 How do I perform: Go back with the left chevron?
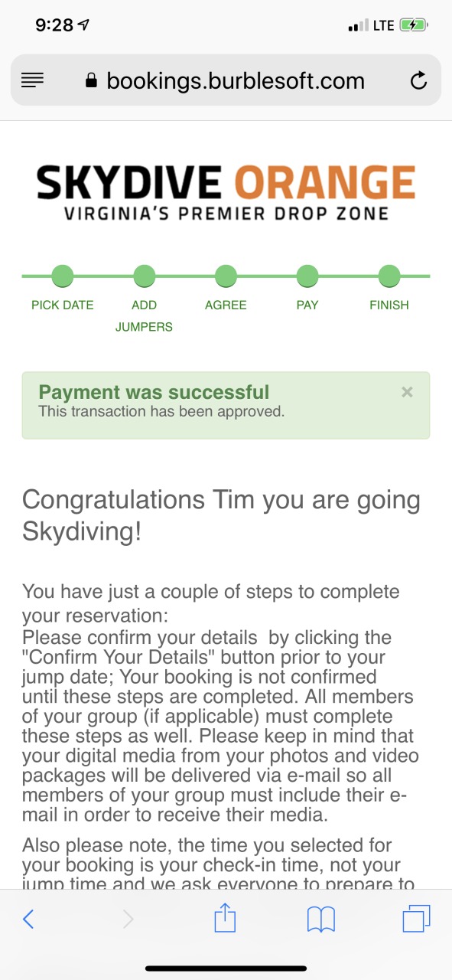28,919
